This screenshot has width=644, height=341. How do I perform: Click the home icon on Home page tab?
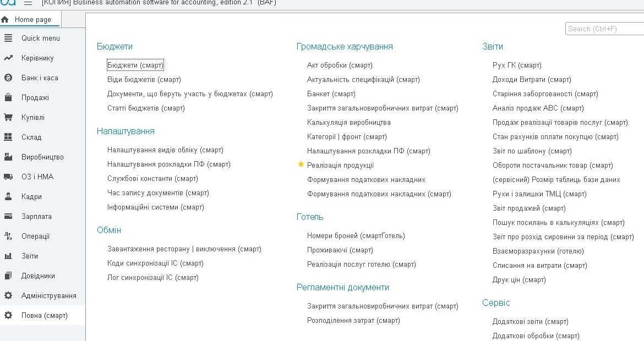tap(5, 19)
